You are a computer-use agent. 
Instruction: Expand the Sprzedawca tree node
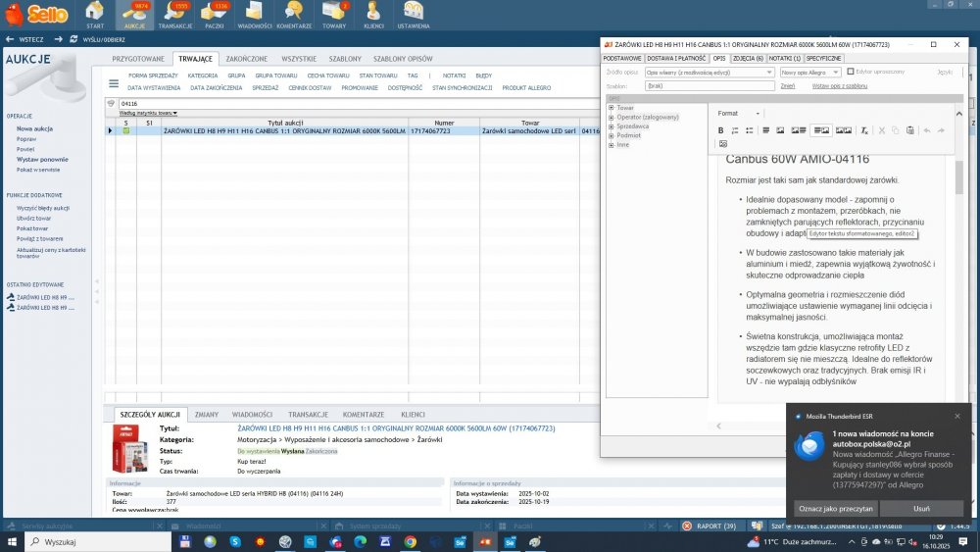pos(612,126)
